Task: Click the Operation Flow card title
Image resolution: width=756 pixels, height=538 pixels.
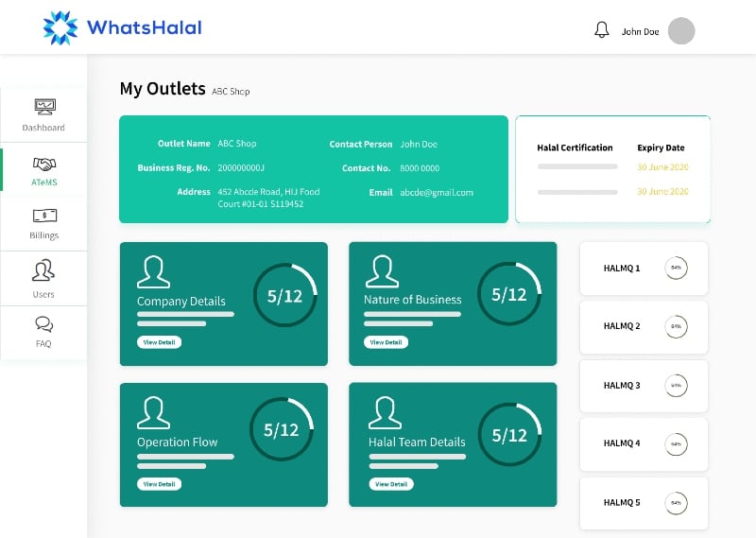Action: [177, 442]
